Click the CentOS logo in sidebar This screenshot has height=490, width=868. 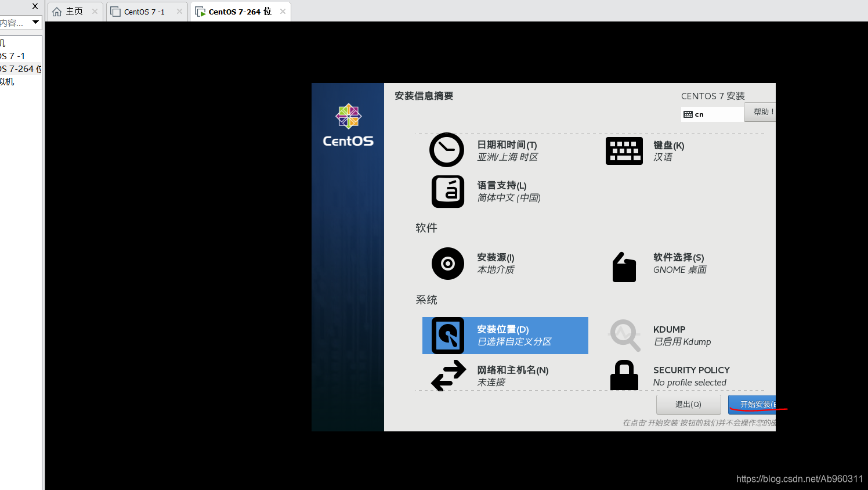(x=348, y=125)
